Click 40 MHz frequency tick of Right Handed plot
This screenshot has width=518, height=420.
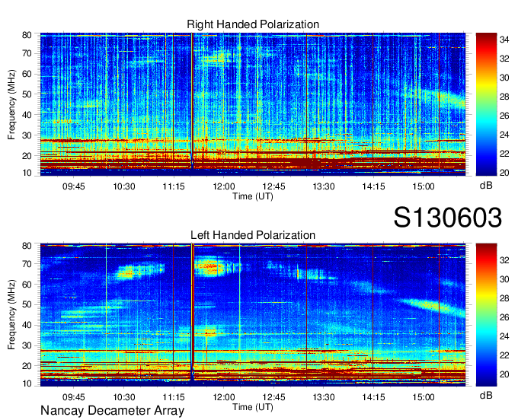tap(27, 115)
